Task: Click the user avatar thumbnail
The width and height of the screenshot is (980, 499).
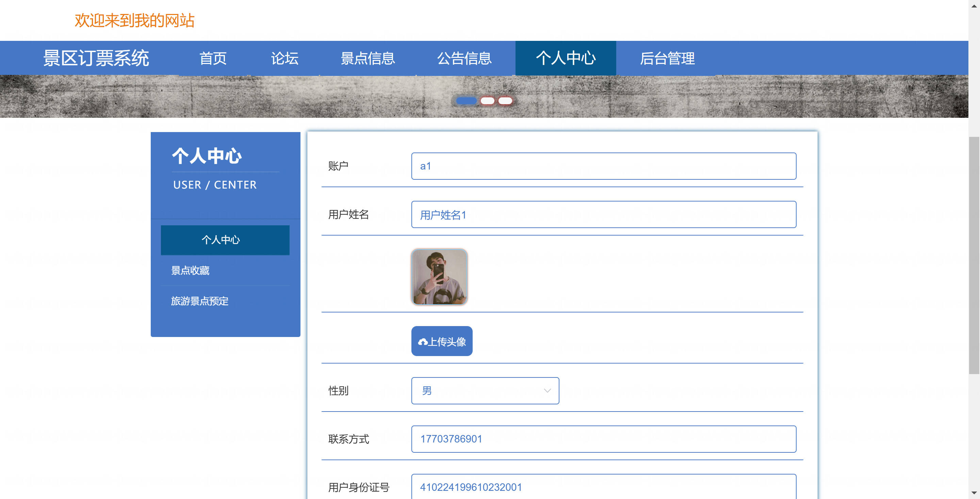Action: point(439,277)
